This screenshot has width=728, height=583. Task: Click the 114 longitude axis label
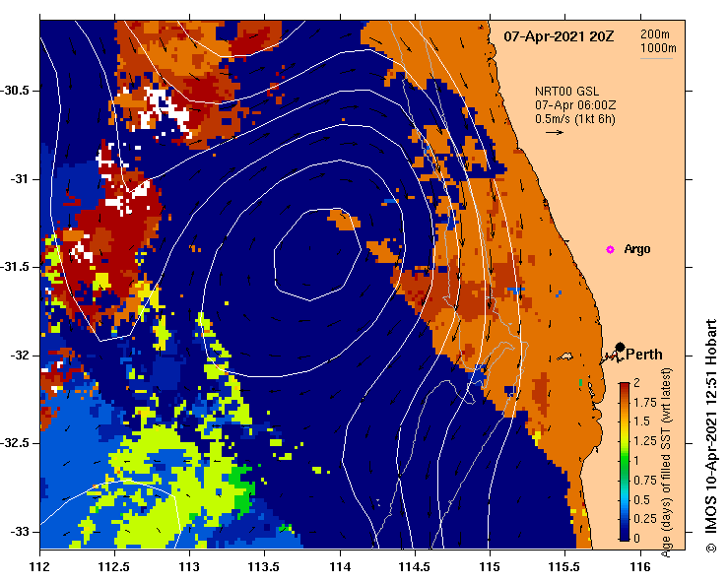click(340, 567)
